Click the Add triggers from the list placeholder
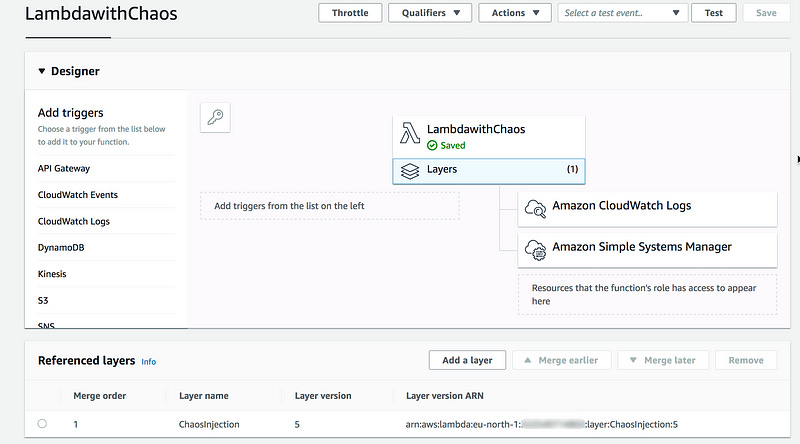The width and height of the screenshot is (800, 444). [x=330, y=206]
